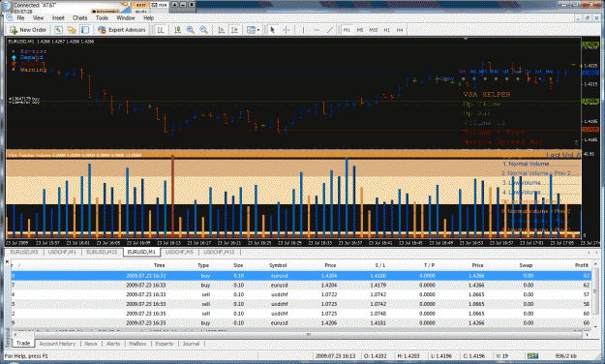Screen dimensions: 605x364
Task: Zoom out of the chart
Action: coord(203,30)
